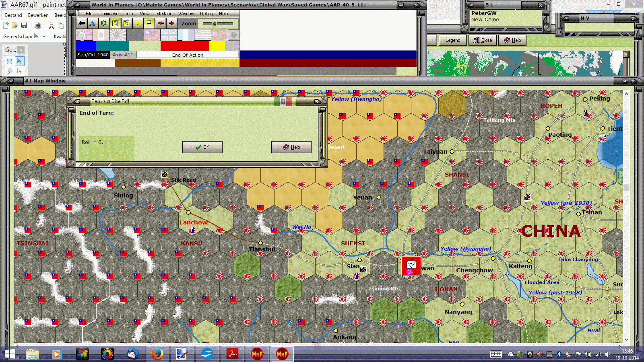Toggle the white flag toolbar button
The height and width of the screenshot is (362, 644).
click(x=149, y=23)
